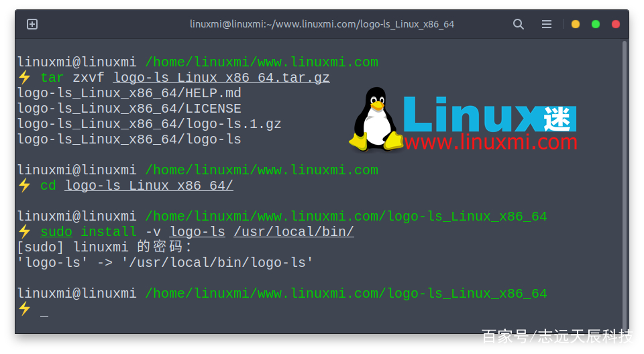Image resolution: width=644 pixels, height=354 pixels.
Task: Select the output line ending in '/logo-ls'
Action: coord(129,139)
